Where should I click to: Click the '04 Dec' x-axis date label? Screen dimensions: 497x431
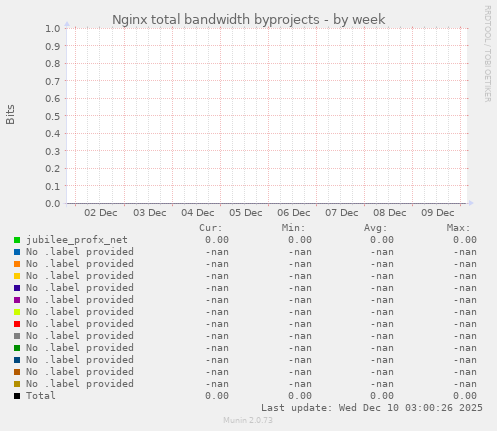(198, 213)
